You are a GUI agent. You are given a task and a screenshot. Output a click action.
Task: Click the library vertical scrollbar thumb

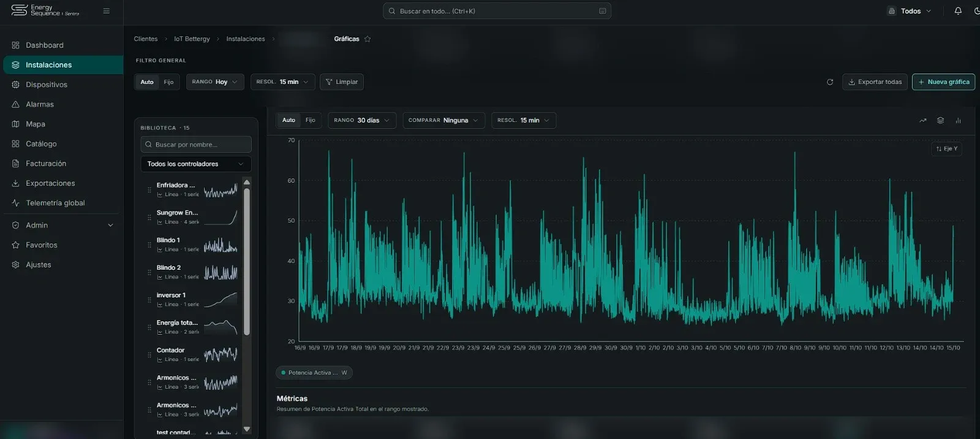[x=247, y=262]
